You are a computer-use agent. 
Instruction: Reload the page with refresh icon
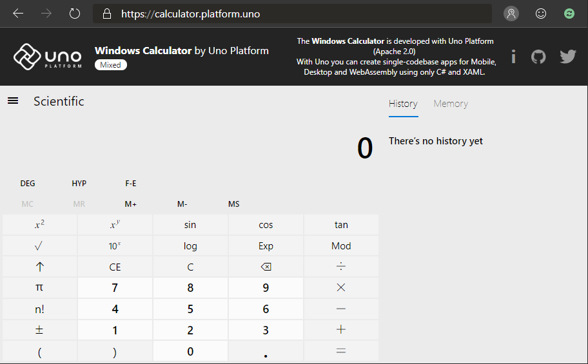[75, 14]
